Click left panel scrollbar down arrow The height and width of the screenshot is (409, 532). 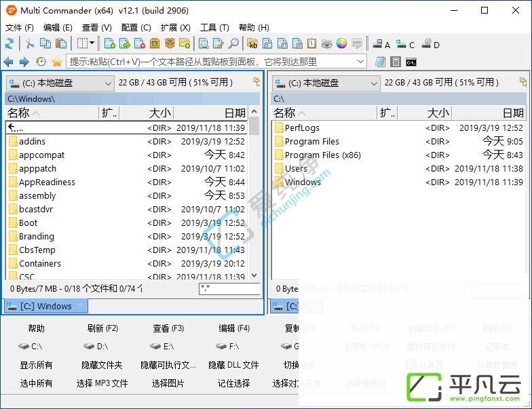pyautogui.click(x=254, y=275)
